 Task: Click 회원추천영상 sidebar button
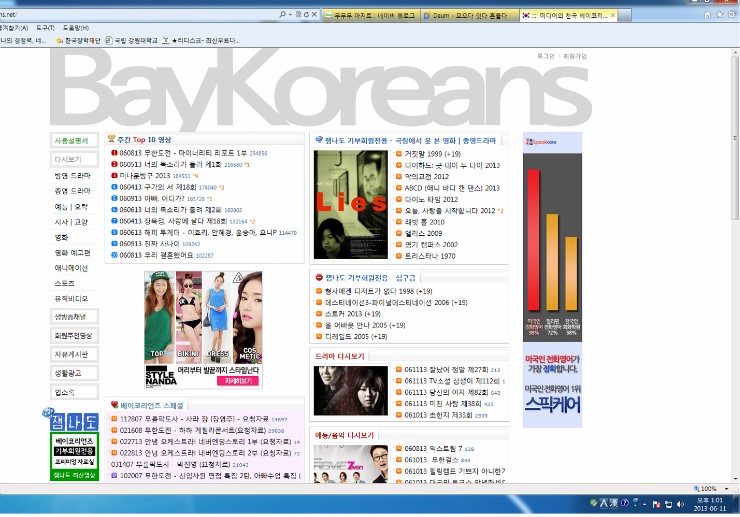point(74,336)
